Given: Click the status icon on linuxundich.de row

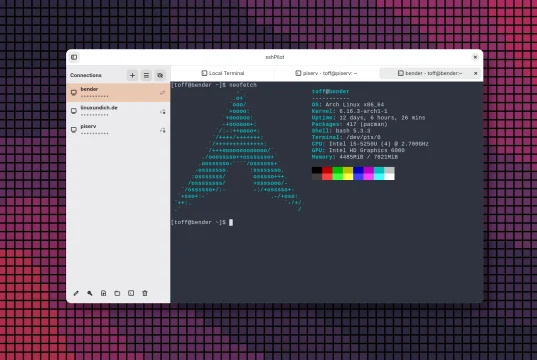Looking at the screenshot, I should click(x=162, y=111).
